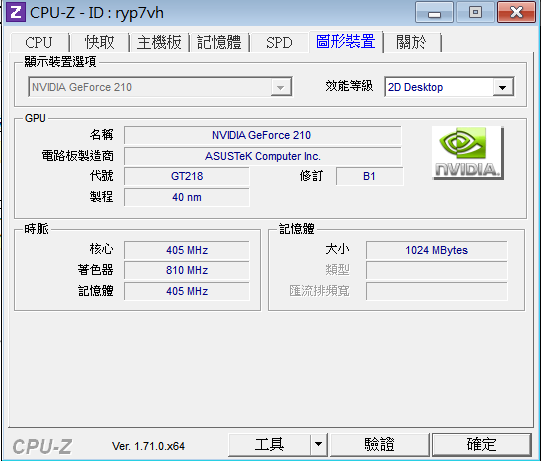Click the Ver. 1.71.0.x64 version text
541x461 pixels.
(x=148, y=446)
